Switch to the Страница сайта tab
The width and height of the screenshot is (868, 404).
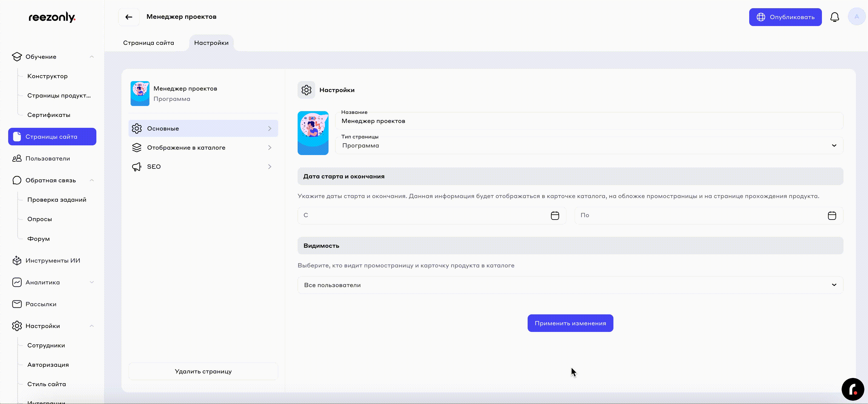pyautogui.click(x=148, y=43)
